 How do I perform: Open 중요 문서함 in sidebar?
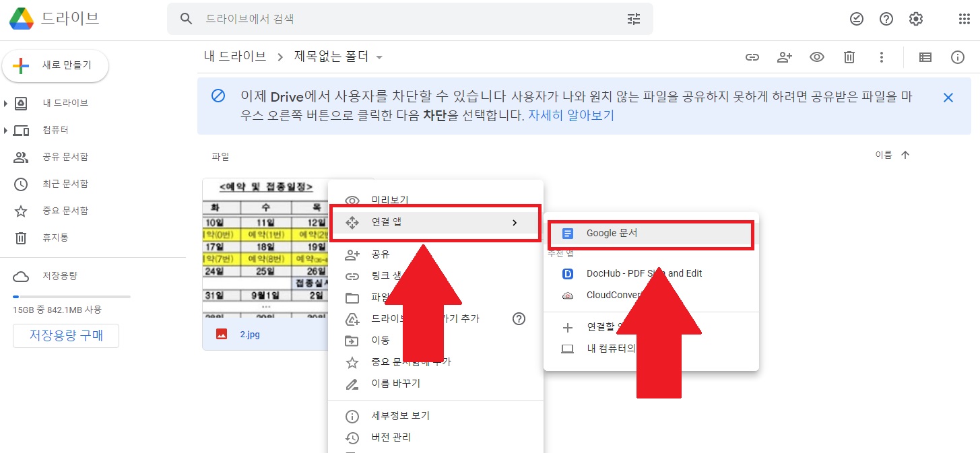(65, 211)
